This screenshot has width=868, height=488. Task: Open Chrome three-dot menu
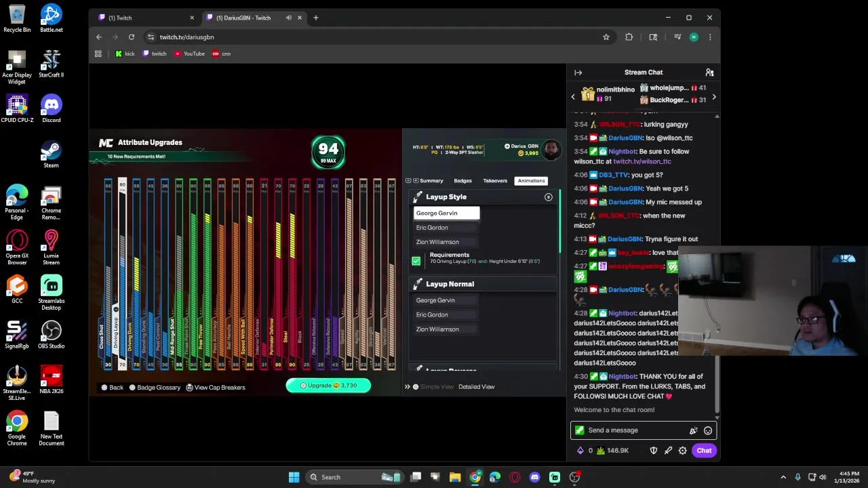pos(709,37)
